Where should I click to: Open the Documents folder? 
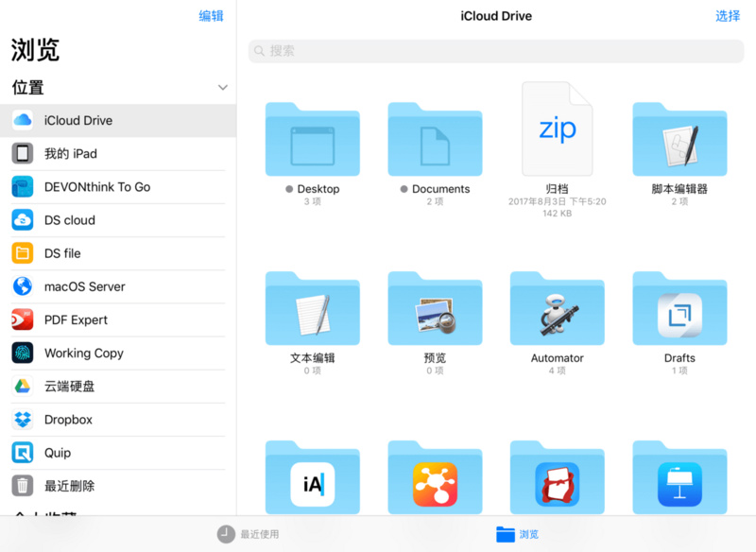(435, 140)
